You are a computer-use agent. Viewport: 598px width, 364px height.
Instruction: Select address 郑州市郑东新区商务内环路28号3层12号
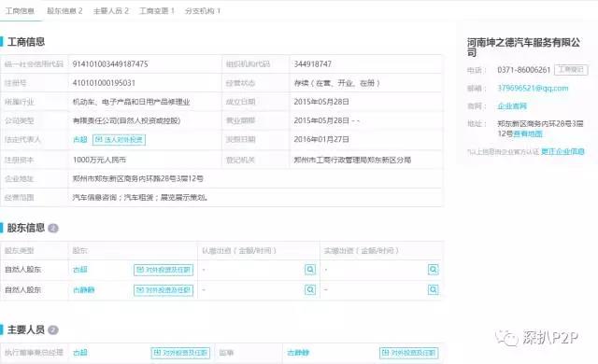pyautogui.click(x=138, y=178)
